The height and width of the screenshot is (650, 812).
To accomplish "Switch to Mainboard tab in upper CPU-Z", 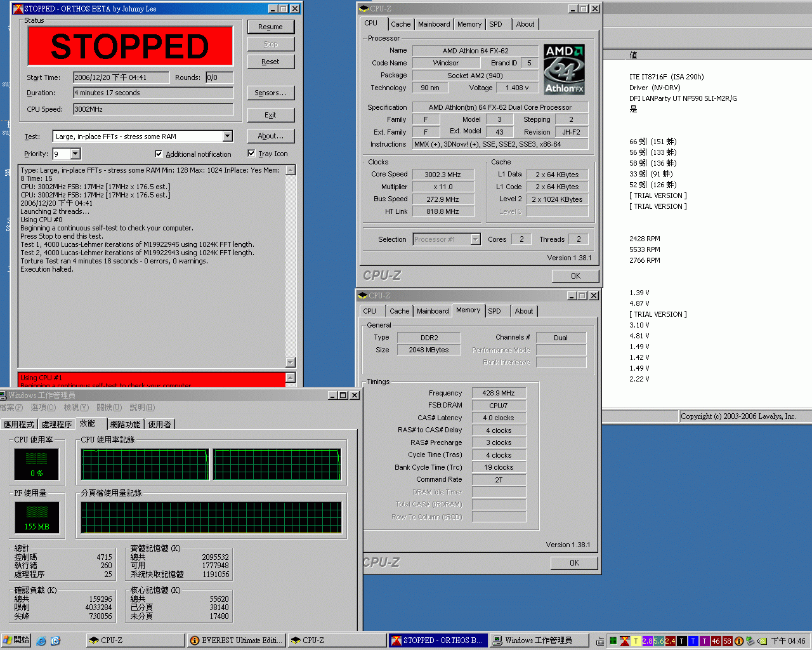I will click(x=434, y=24).
